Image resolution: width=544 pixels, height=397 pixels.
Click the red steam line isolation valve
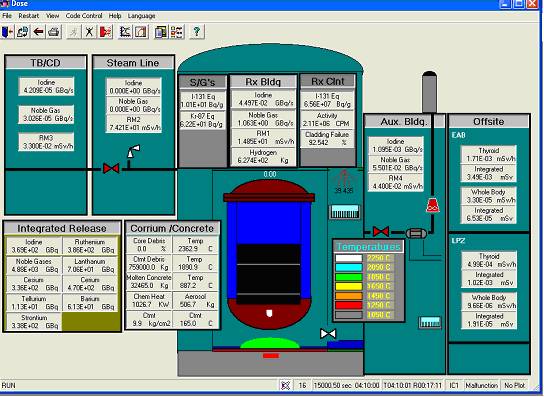pyautogui.click(x=111, y=169)
